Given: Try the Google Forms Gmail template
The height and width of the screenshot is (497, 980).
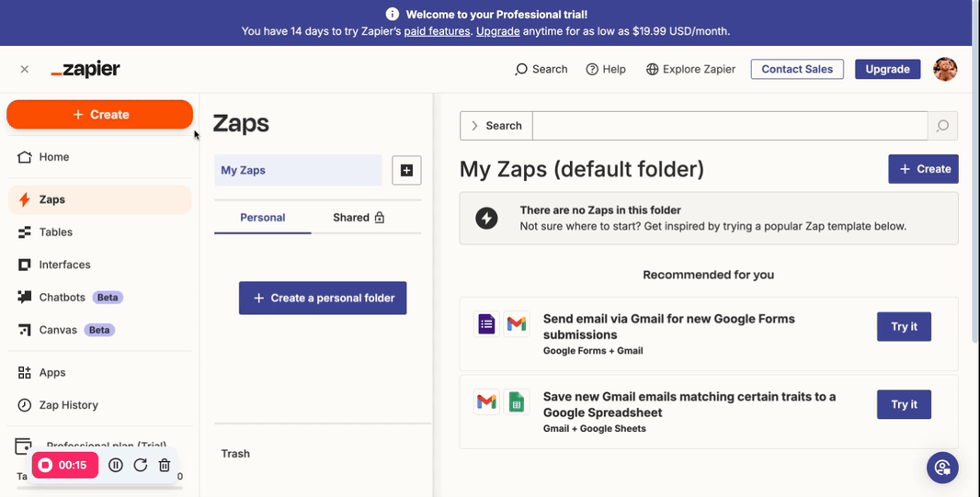Looking at the screenshot, I should pyautogui.click(x=904, y=326).
